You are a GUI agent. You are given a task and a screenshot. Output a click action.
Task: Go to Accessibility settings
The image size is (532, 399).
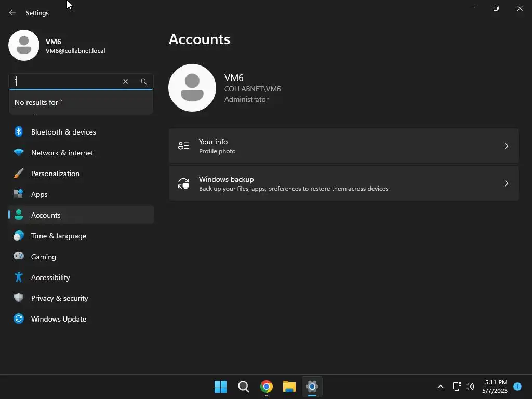click(81, 277)
